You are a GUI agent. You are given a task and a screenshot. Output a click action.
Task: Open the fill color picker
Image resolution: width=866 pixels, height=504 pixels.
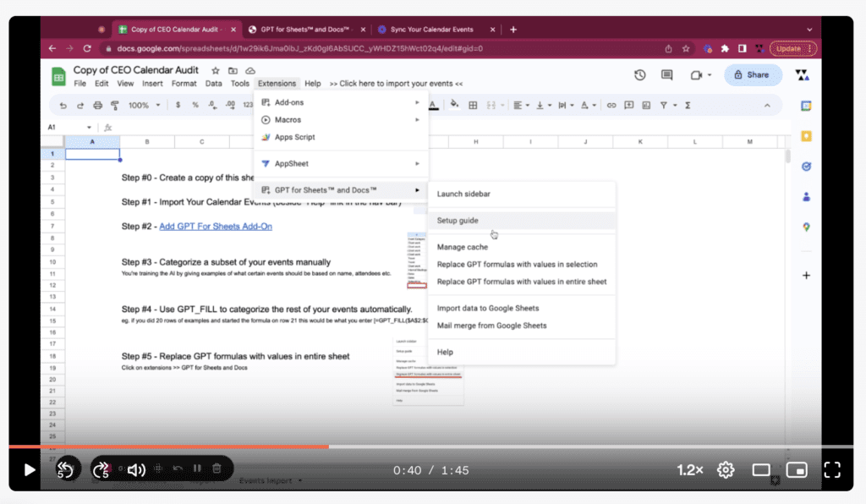click(x=454, y=105)
